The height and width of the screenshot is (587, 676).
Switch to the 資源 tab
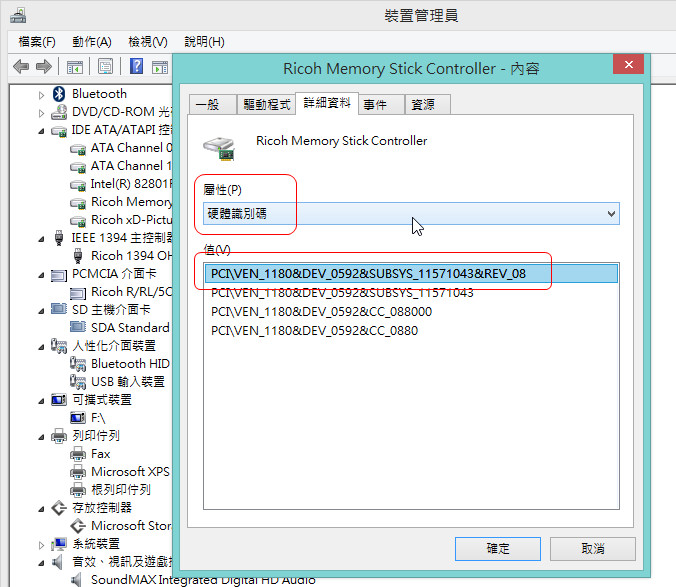click(428, 104)
